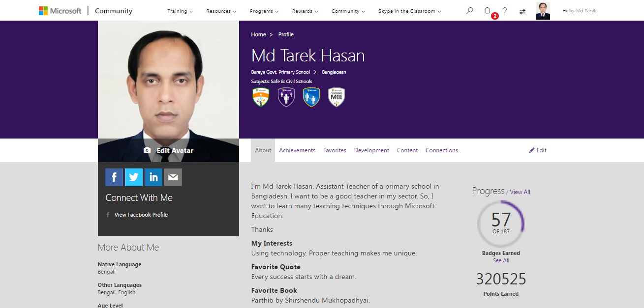Switch to the Favorites tab
Viewport: 644px width, 308px height.
click(335, 150)
